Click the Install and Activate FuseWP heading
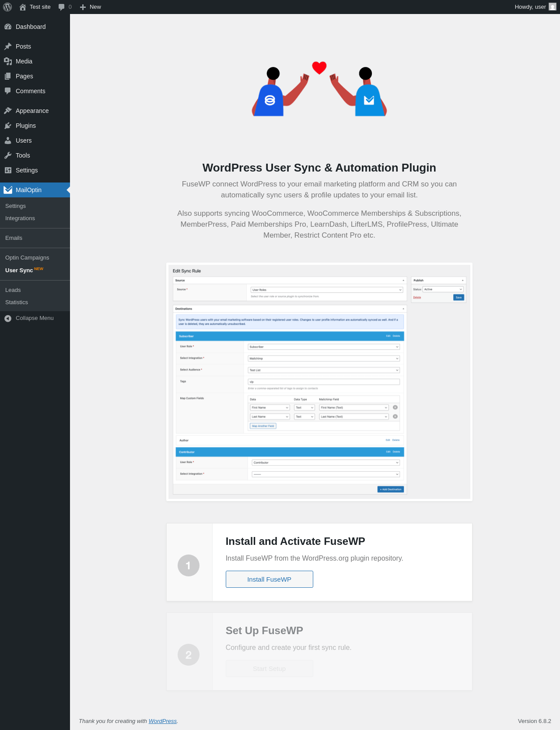The height and width of the screenshot is (730, 560). 295,541
